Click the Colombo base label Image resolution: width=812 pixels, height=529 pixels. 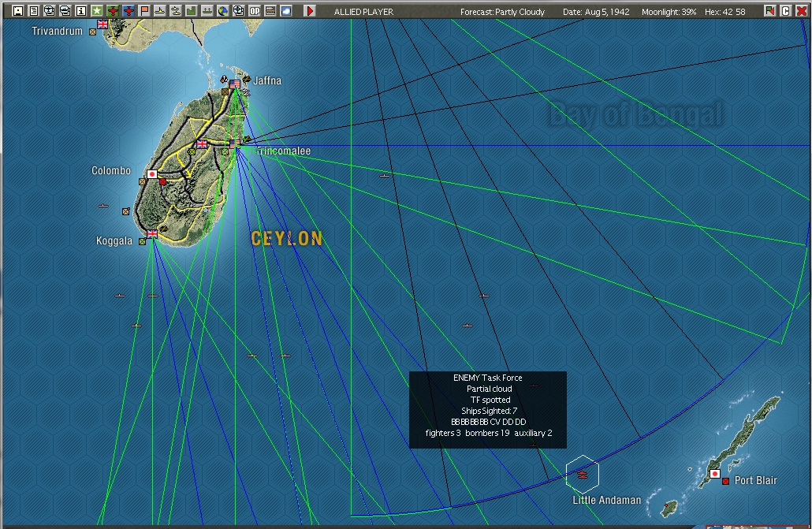[111, 170]
